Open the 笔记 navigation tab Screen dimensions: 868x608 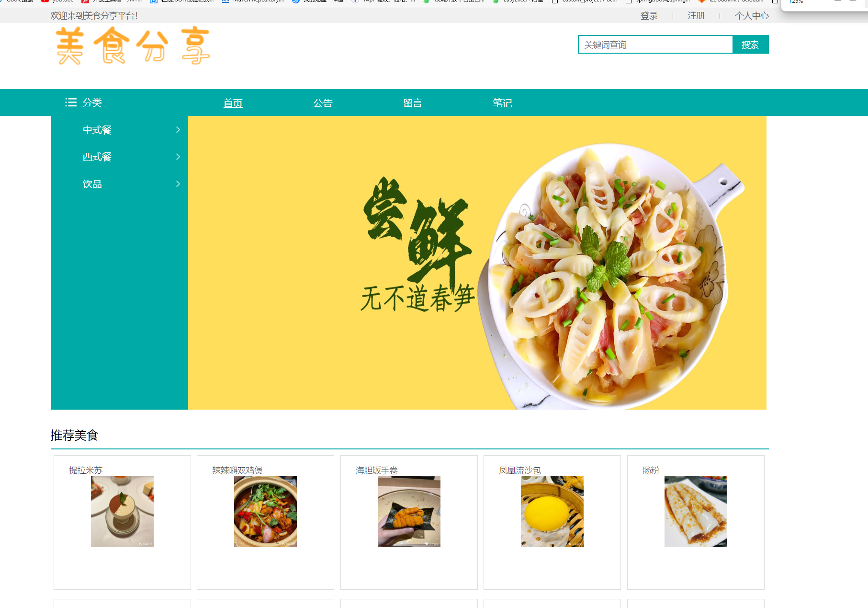click(502, 103)
